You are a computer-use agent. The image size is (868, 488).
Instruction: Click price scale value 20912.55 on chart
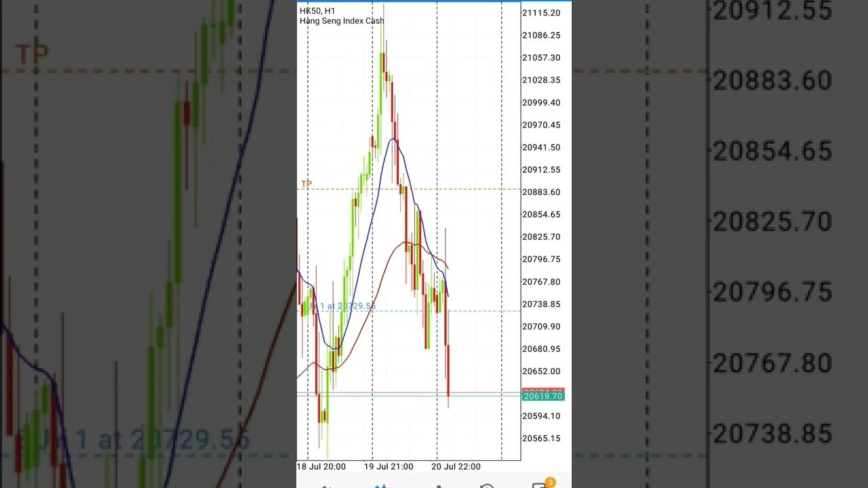click(541, 169)
